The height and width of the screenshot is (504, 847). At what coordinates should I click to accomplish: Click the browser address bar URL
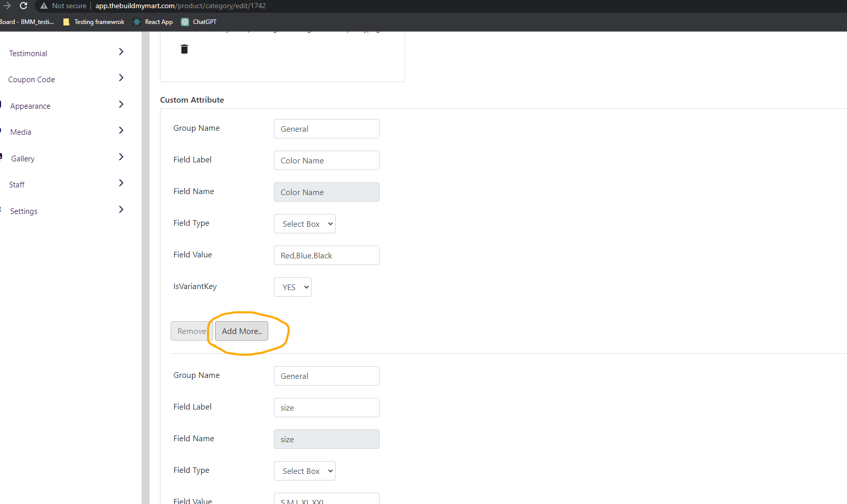point(180,6)
